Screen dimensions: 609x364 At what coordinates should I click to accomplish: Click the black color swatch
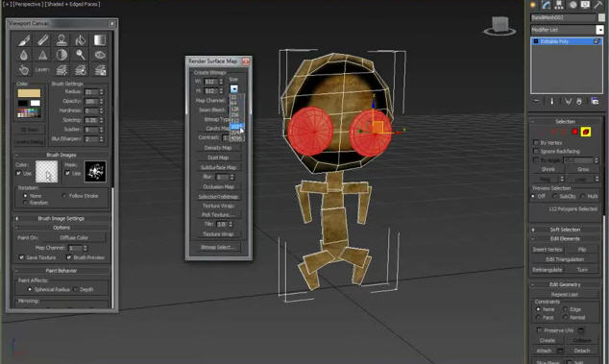[x=22, y=103]
